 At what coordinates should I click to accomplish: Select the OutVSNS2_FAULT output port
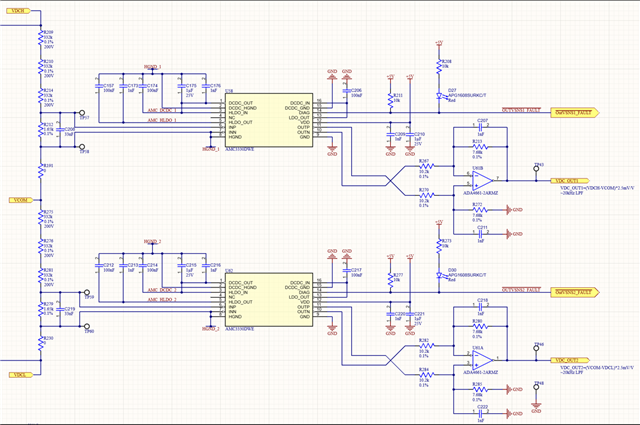point(575,292)
